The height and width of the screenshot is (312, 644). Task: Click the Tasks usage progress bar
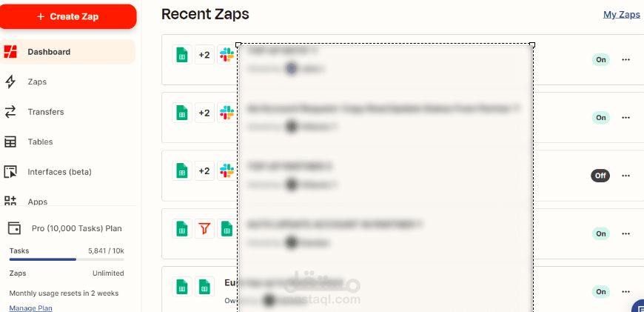[x=67, y=259]
